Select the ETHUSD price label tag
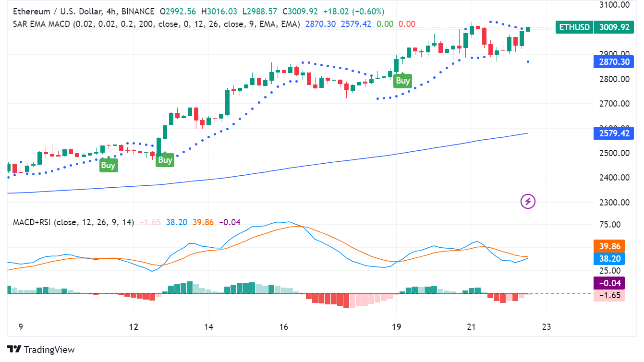 point(574,27)
